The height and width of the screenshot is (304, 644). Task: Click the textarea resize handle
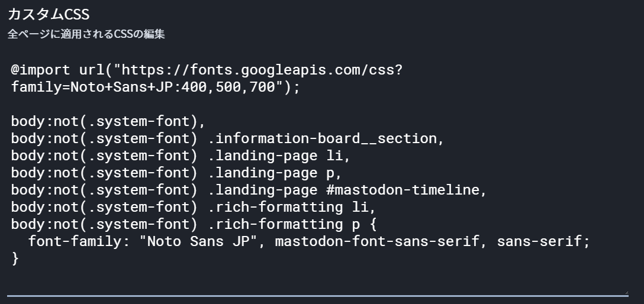(x=626, y=292)
